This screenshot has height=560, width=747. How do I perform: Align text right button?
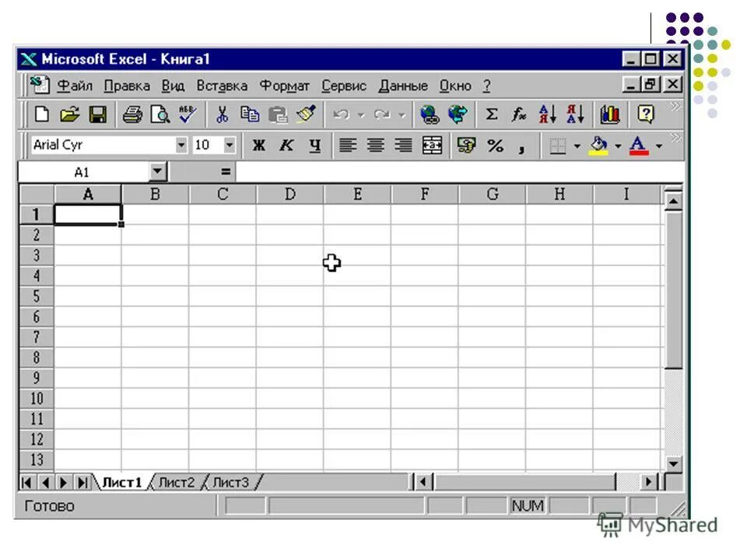(x=404, y=145)
